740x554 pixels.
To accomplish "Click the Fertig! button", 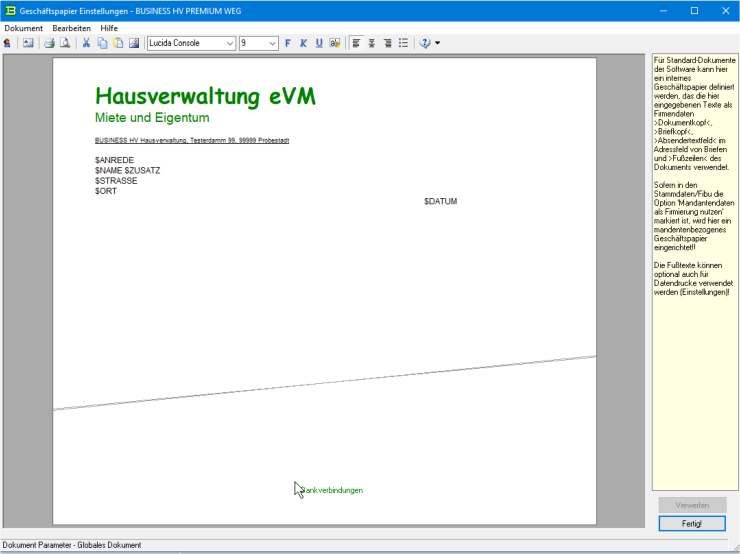I will pyautogui.click(x=692, y=523).
